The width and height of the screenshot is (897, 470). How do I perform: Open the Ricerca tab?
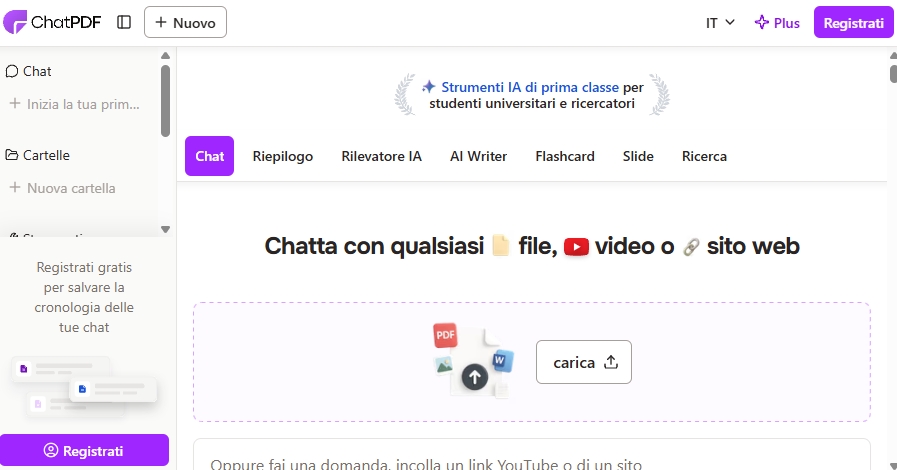(704, 156)
